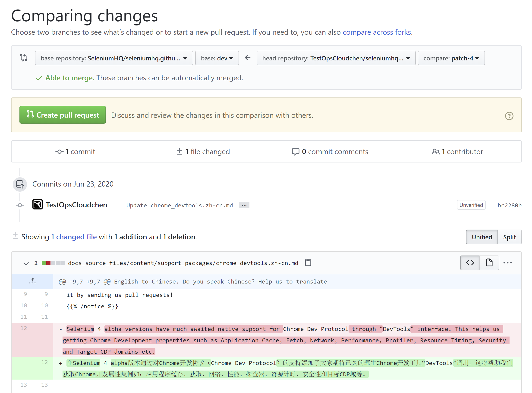Open the compare: patch-4 branch dropdown
Image resolution: width=532 pixels, height=393 pixels.
(451, 58)
